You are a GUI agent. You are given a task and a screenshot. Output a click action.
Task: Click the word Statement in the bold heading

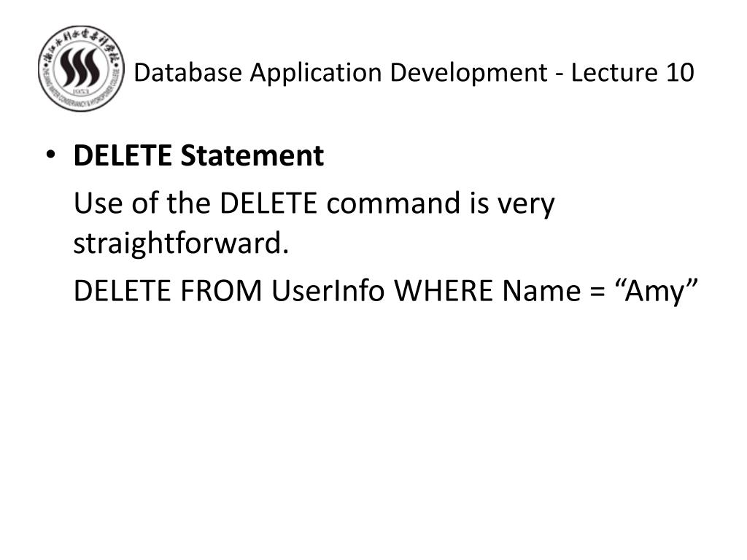pyautogui.click(x=252, y=155)
